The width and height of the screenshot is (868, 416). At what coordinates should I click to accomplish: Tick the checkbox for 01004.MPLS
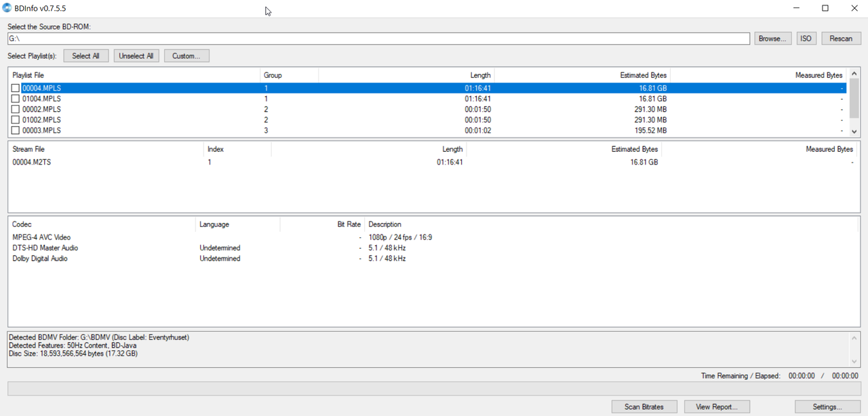point(16,99)
